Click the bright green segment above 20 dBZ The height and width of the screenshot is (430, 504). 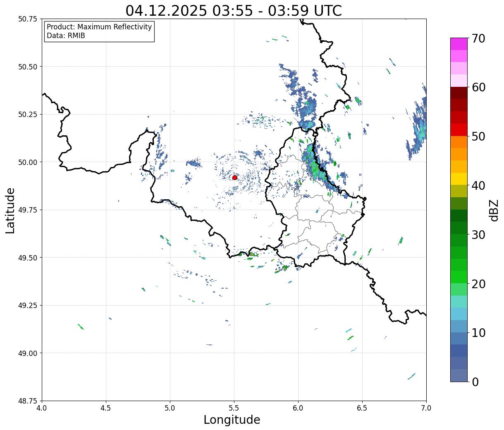click(459, 277)
